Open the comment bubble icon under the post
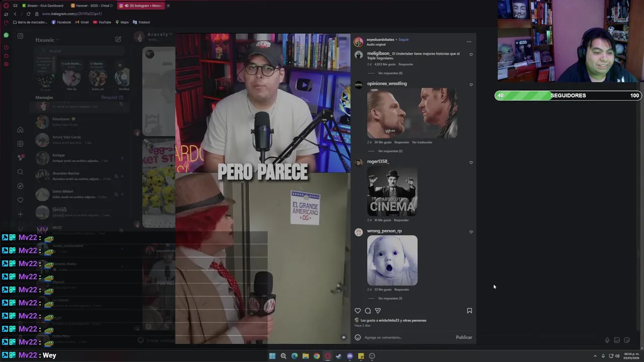 [368, 311]
